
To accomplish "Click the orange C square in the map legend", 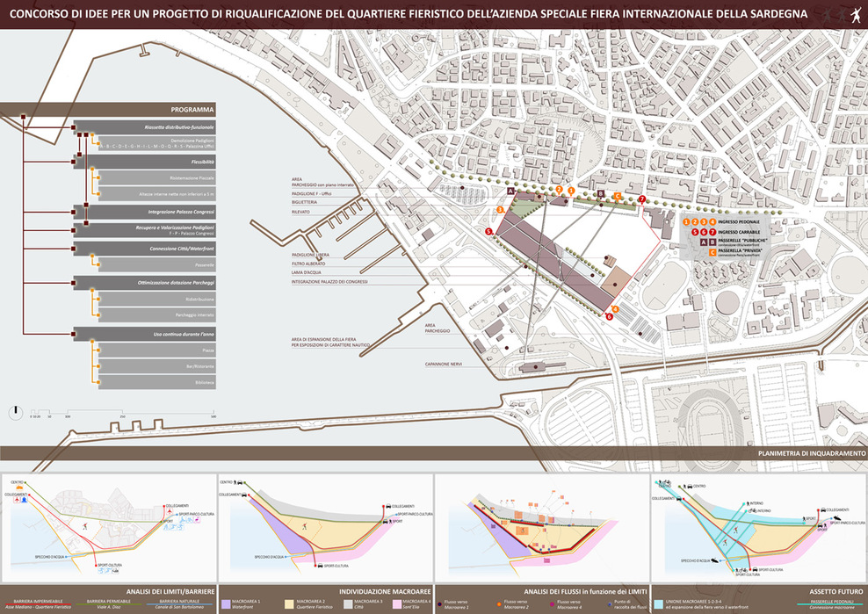I will point(712,252).
